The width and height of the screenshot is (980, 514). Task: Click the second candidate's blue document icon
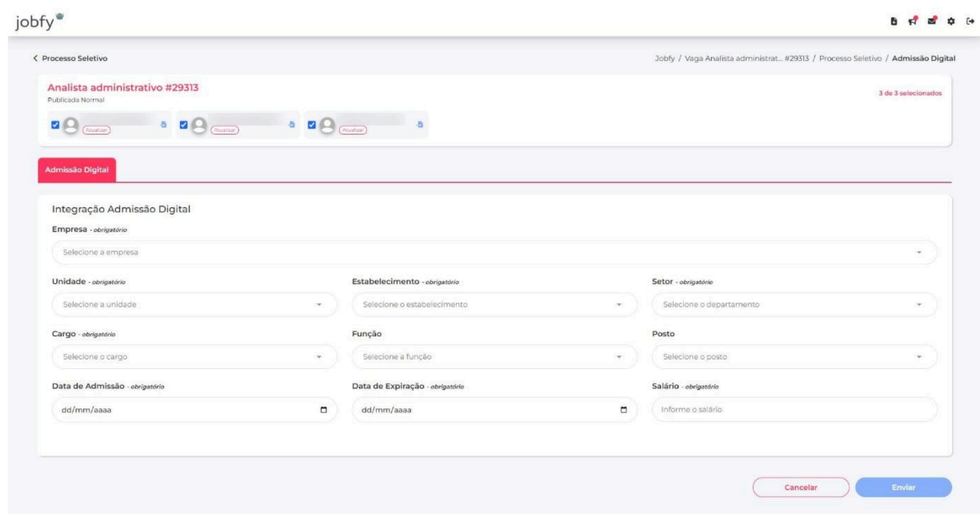click(292, 124)
